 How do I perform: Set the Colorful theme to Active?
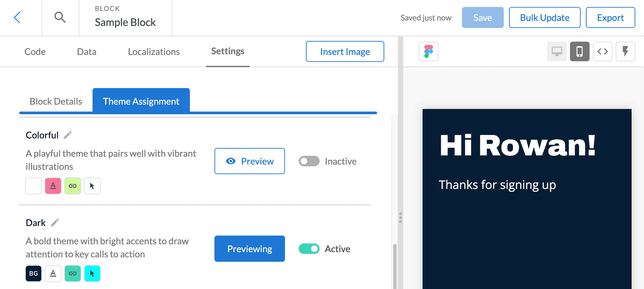pyautogui.click(x=309, y=161)
